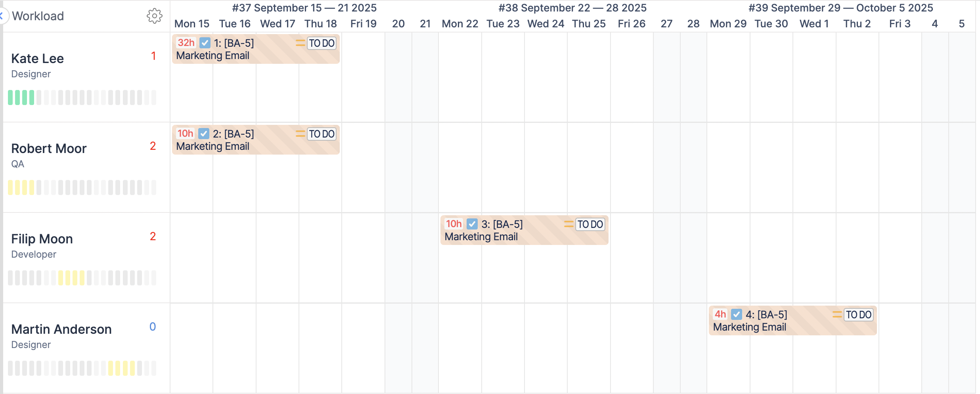The height and width of the screenshot is (394, 980).
Task: Click task type checkbox icon on Robert Moor's task
Action: pos(204,134)
